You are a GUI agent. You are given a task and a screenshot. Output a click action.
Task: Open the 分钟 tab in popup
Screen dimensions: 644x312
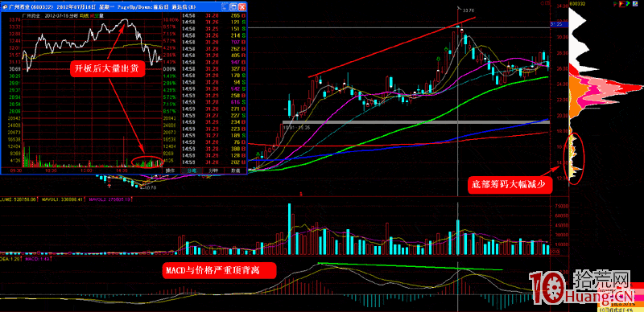click(213, 170)
